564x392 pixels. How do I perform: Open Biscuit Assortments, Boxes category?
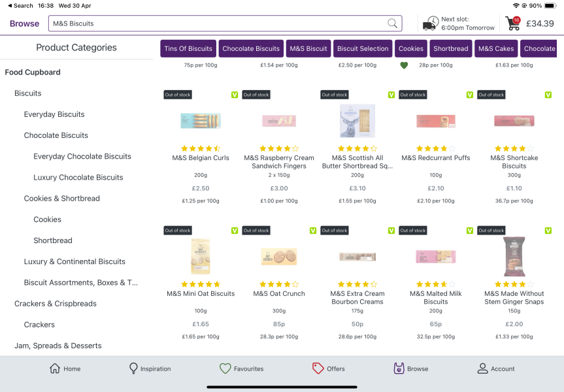[81, 283]
